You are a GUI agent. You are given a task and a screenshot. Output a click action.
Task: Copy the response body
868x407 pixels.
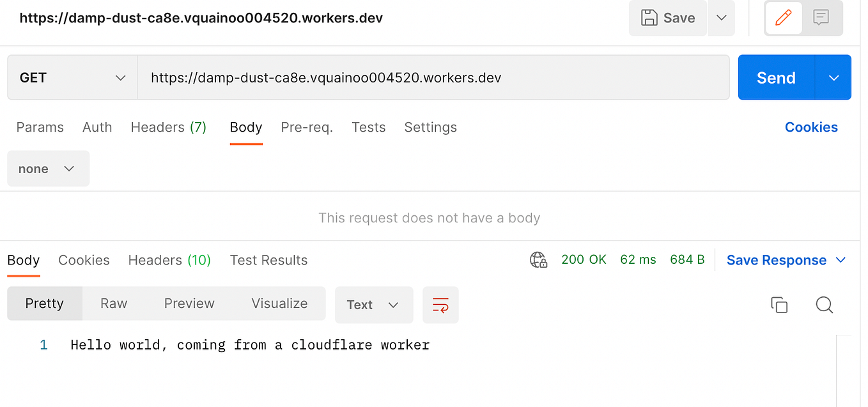pos(779,305)
